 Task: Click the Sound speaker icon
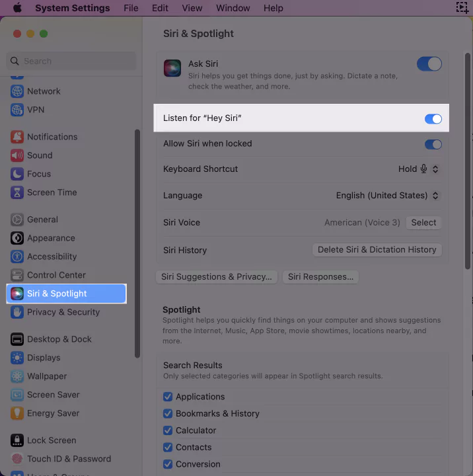17,155
